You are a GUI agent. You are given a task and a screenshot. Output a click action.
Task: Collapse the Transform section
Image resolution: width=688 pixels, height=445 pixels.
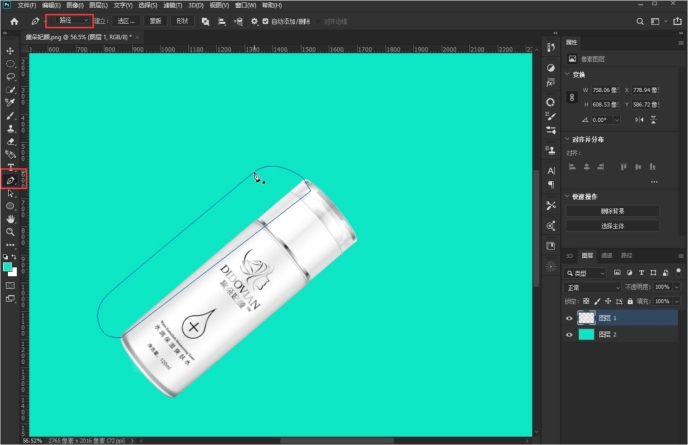pyautogui.click(x=567, y=74)
